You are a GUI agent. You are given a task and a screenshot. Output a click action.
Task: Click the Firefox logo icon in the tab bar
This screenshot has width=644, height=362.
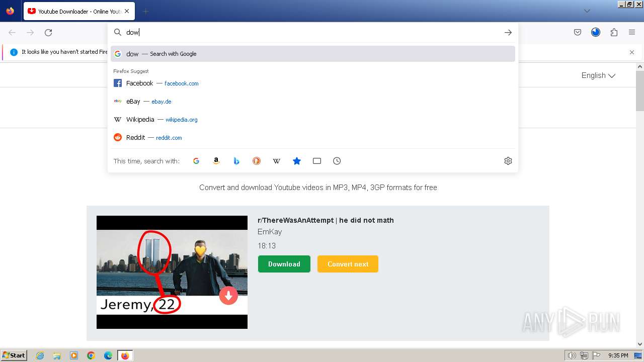point(10,11)
